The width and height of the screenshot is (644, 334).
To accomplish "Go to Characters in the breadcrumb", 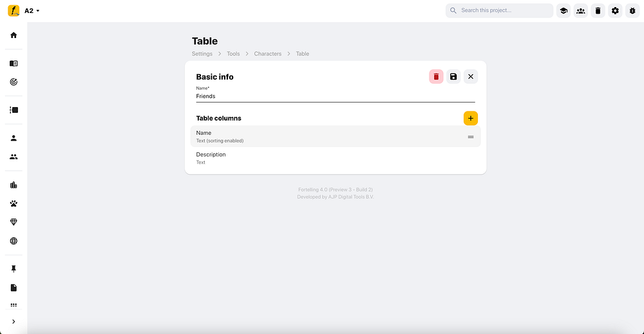I will click(x=267, y=54).
